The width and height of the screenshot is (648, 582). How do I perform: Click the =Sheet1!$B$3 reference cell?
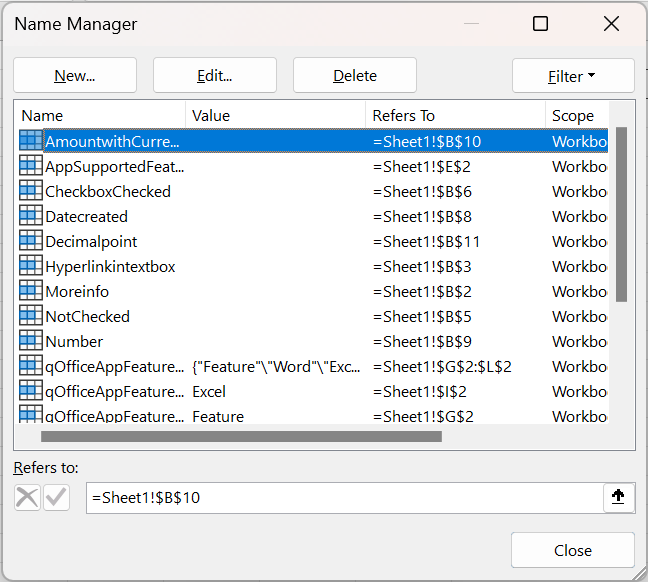click(x=422, y=267)
